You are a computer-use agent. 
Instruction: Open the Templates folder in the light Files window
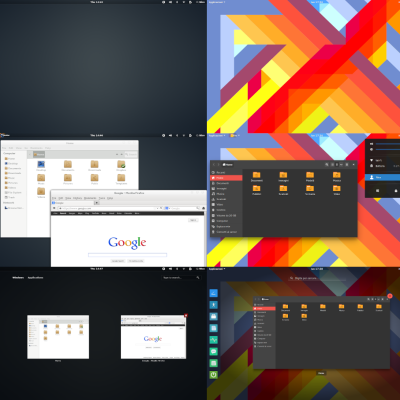121,179
